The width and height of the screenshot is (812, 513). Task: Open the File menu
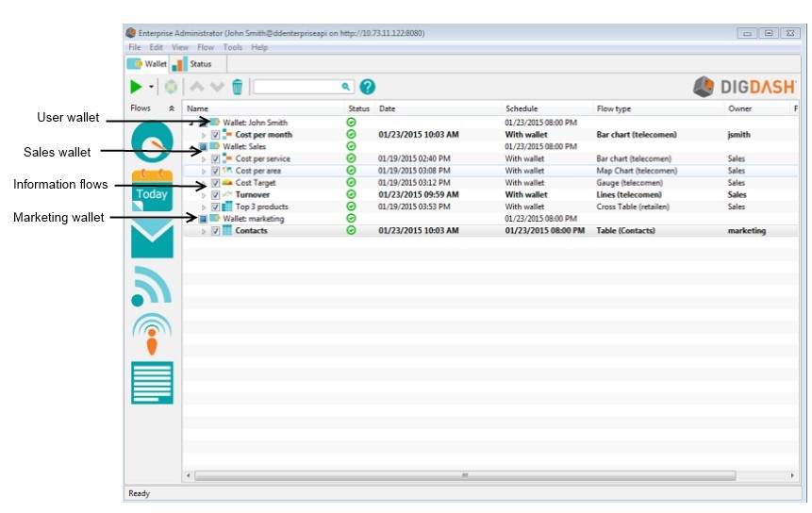click(135, 47)
